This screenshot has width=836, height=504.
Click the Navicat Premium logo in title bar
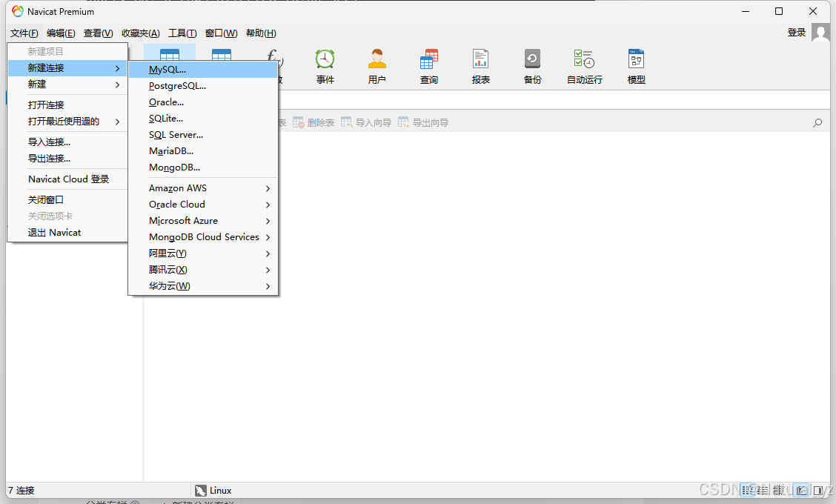tap(18, 11)
